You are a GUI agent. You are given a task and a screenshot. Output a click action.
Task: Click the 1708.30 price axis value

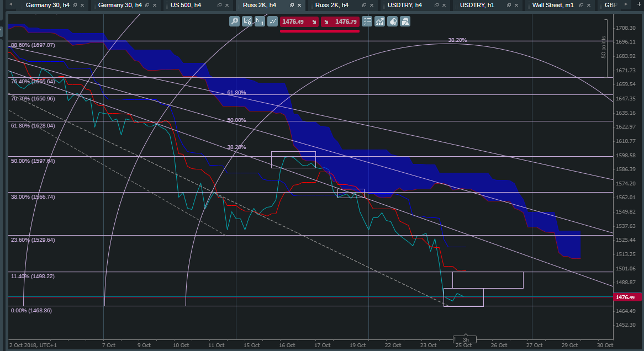[x=626, y=28]
